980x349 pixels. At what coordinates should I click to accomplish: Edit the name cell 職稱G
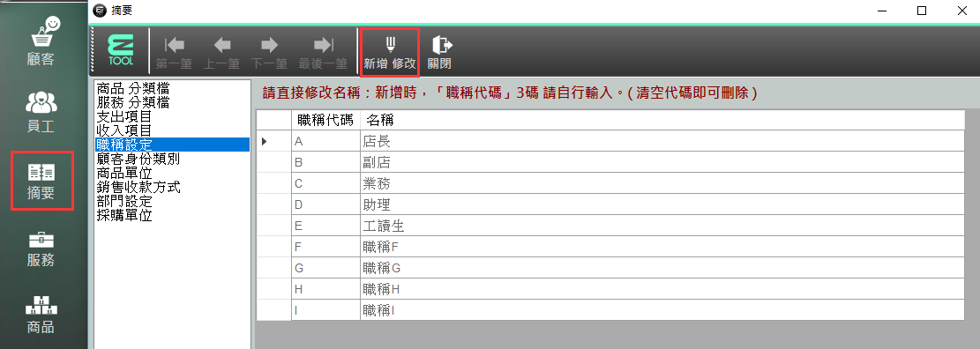(662, 269)
